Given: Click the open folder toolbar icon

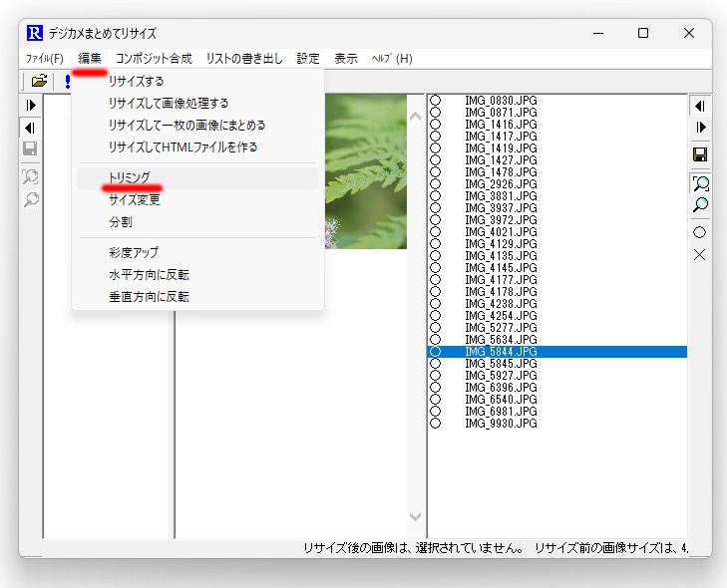Looking at the screenshot, I should (x=40, y=81).
